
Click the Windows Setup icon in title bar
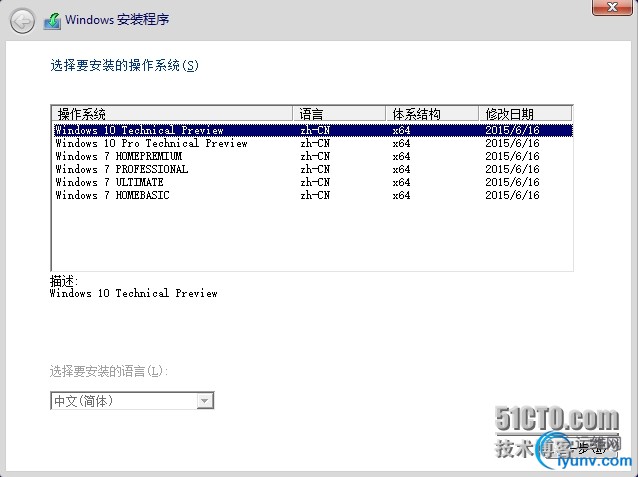tap(53, 20)
